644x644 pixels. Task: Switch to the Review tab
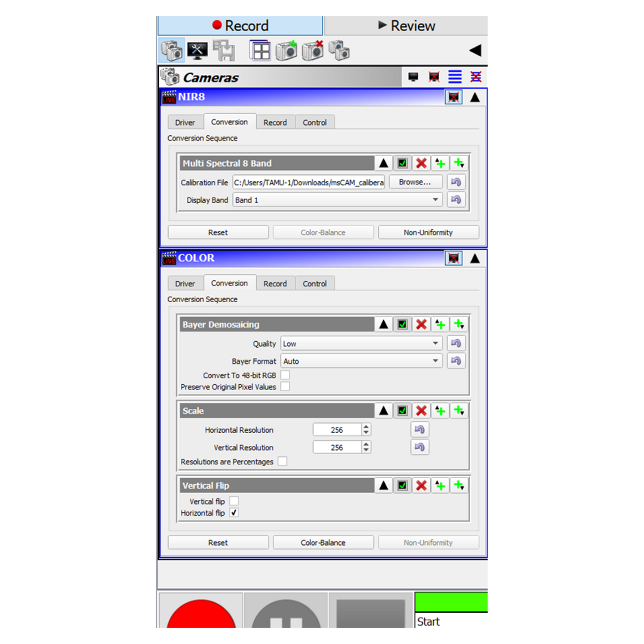coord(406,26)
